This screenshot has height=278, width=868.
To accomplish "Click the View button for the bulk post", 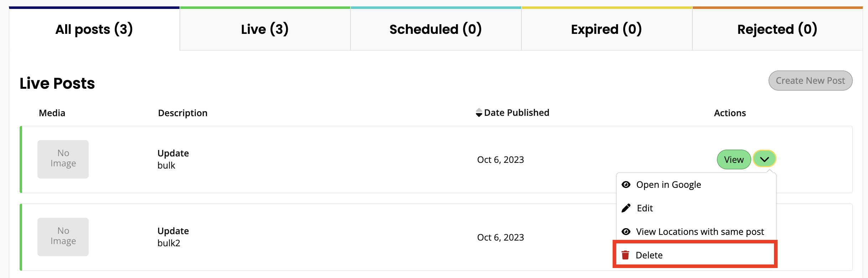I will [733, 159].
